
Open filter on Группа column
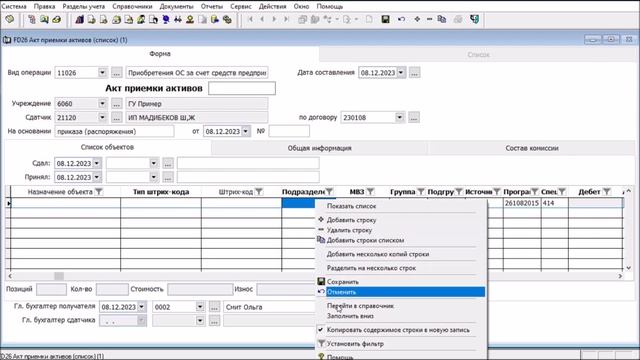pos(420,192)
